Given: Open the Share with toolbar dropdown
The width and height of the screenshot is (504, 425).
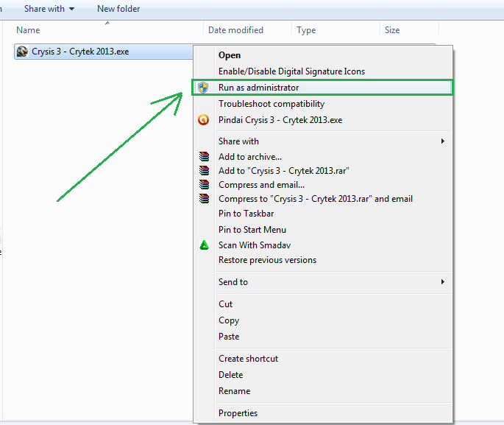Looking at the screenshot, I should 49,9.
